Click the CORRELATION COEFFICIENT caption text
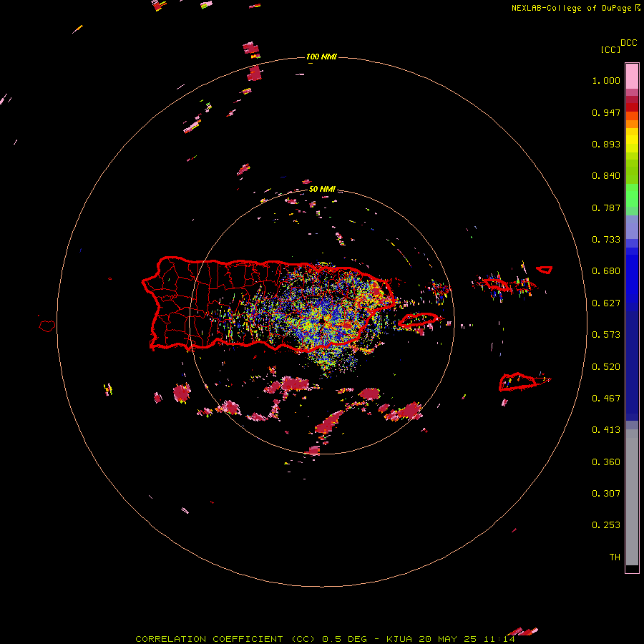Image resolution: width=644 pixels, height=644 pixels. (x=209, y=639)
